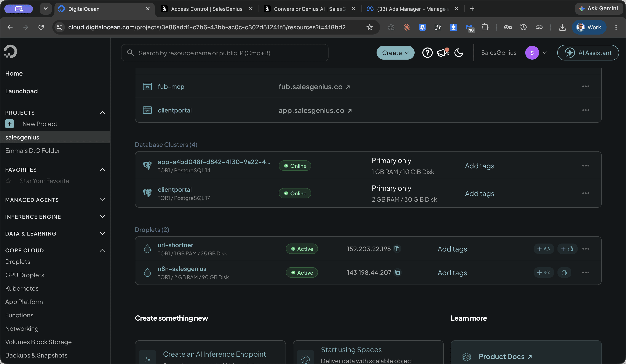Image resolution: width=626 pixels, height=364 pixels.
Task: Open more options for clientportal database cluster
Action: click(x=586, y=193)
